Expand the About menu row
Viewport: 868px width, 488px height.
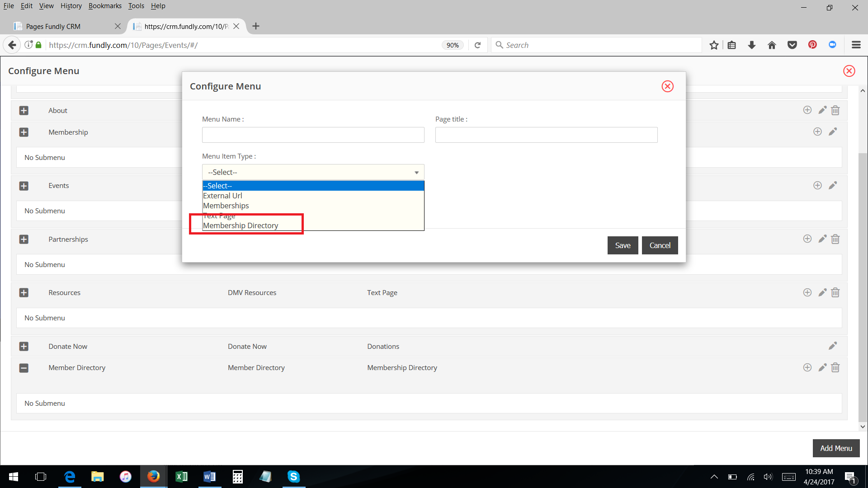click(x=24, y=111)
